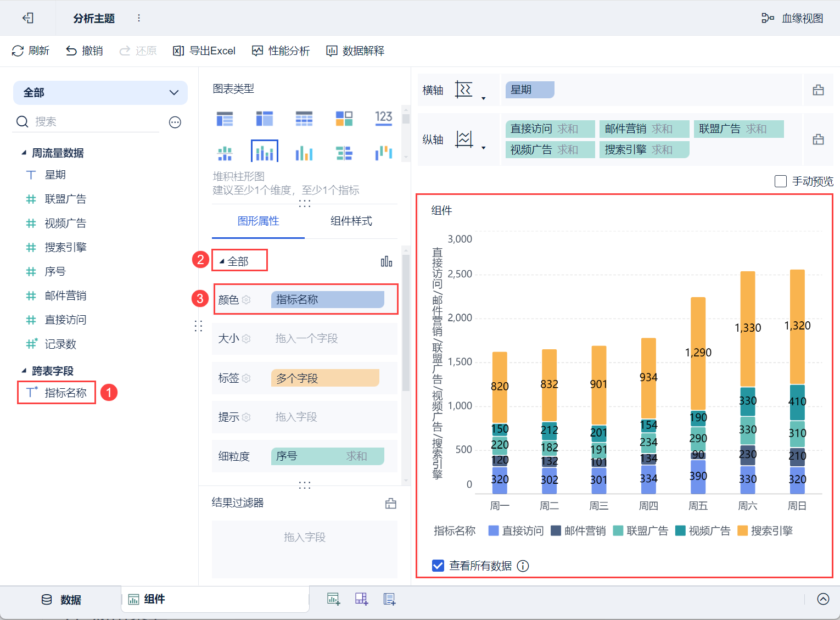Select the 指标名称 cross-table field
840x620 pixels.
pyautogui.click(x=57, y=393)
